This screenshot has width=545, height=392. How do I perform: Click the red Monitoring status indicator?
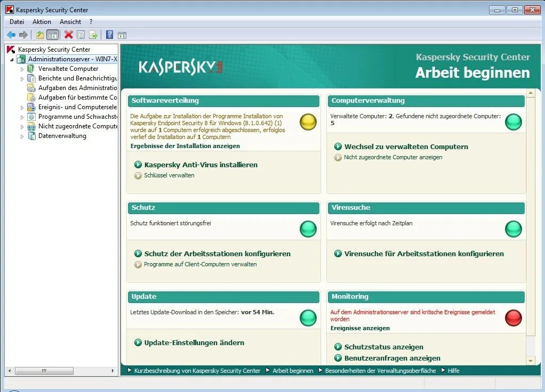click(514, 317)
